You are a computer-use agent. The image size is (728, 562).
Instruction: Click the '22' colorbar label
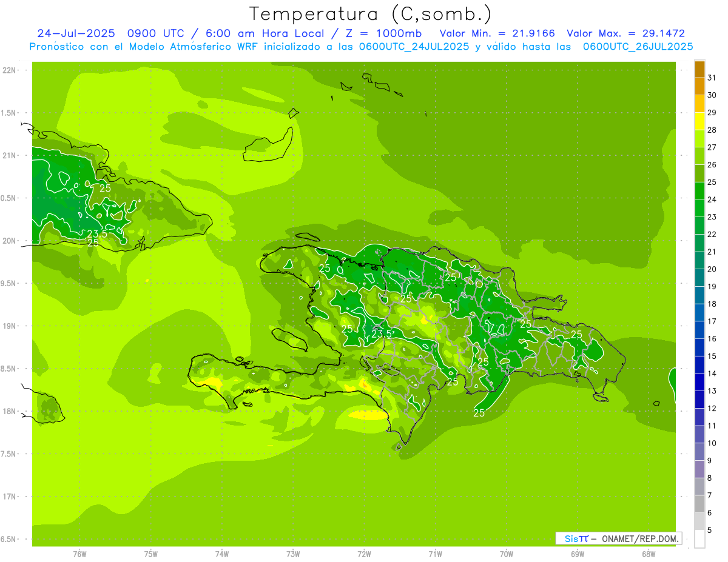click(x=712, y=234)
